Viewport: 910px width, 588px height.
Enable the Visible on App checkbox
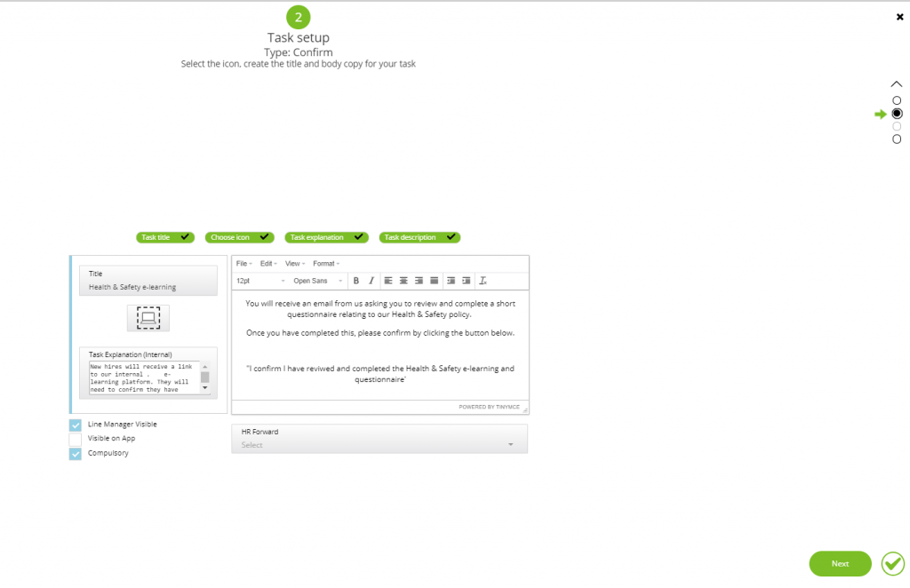click(x=75, y=439)
